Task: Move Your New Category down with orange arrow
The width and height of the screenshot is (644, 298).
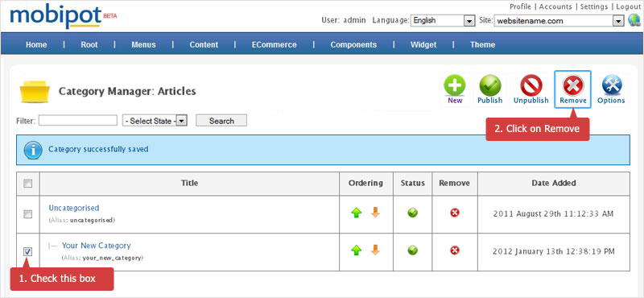Action: tap(375, 250)
